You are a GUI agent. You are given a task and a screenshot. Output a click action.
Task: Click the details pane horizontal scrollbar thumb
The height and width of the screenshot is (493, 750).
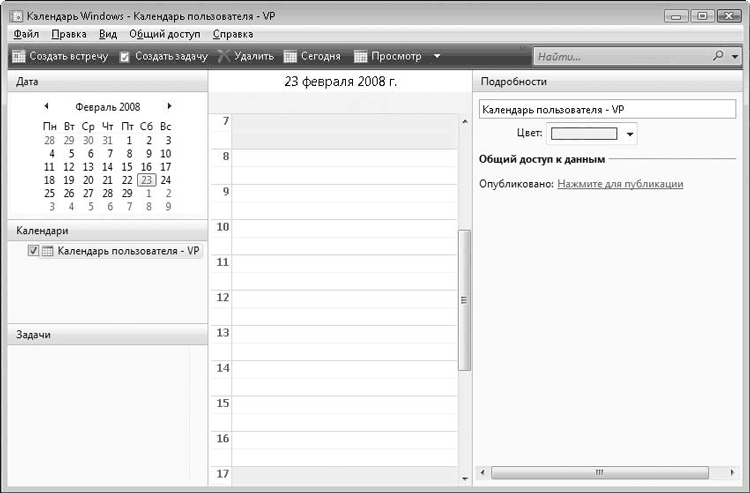coord(600,472)
